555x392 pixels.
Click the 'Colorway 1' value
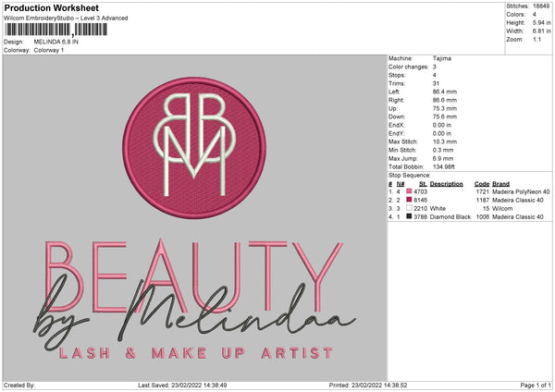[x=49, y=50]
